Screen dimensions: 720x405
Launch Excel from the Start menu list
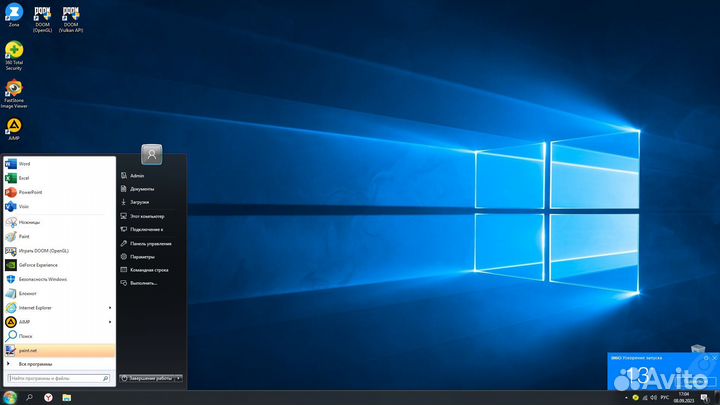pos(24,177)
